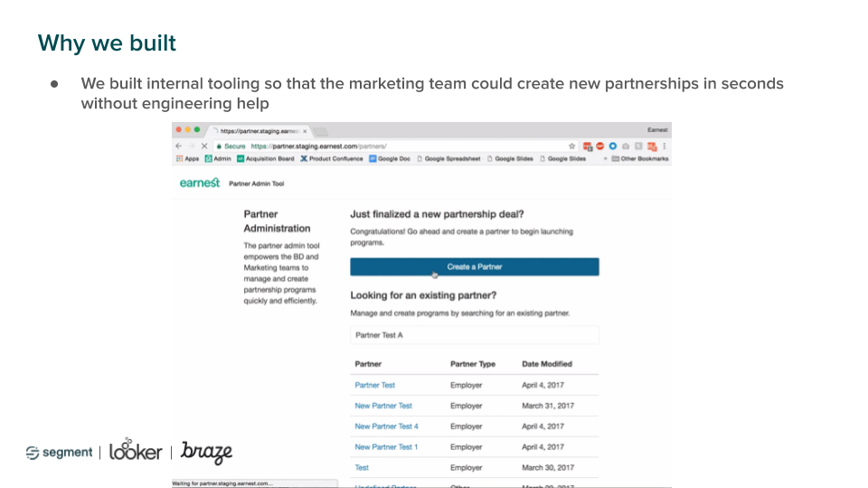Click the browser back arrow
The height and width of the screenshot is (488, 868).
[x=178, y=146]
